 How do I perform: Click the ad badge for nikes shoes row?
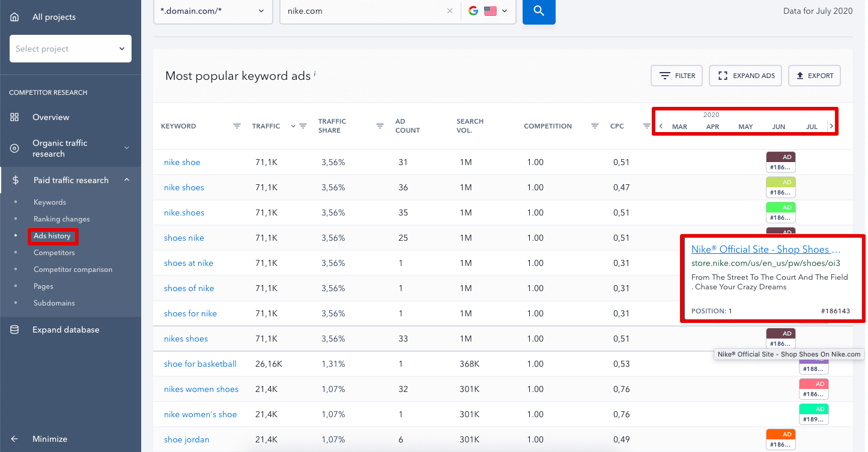(x=781, y=339)
